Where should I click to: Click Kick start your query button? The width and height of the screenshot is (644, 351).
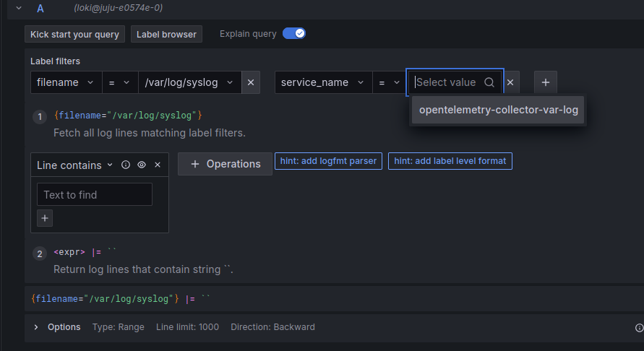pos(75,34)
